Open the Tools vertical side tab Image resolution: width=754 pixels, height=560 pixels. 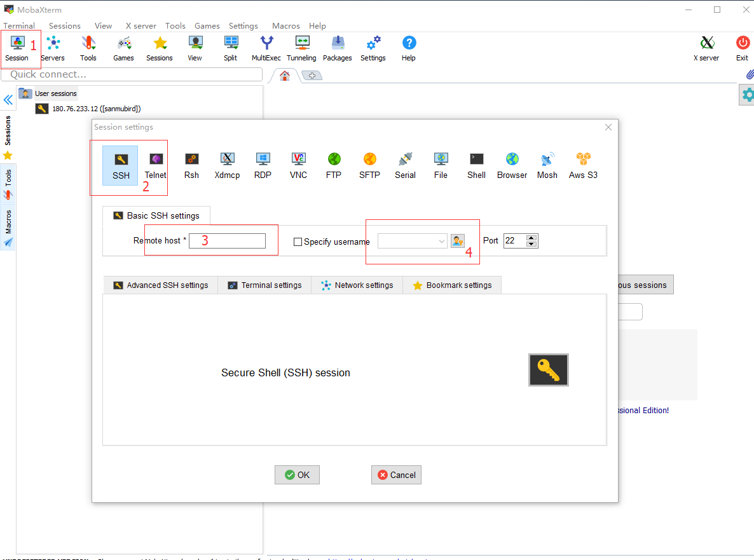[x=8, y=184]
